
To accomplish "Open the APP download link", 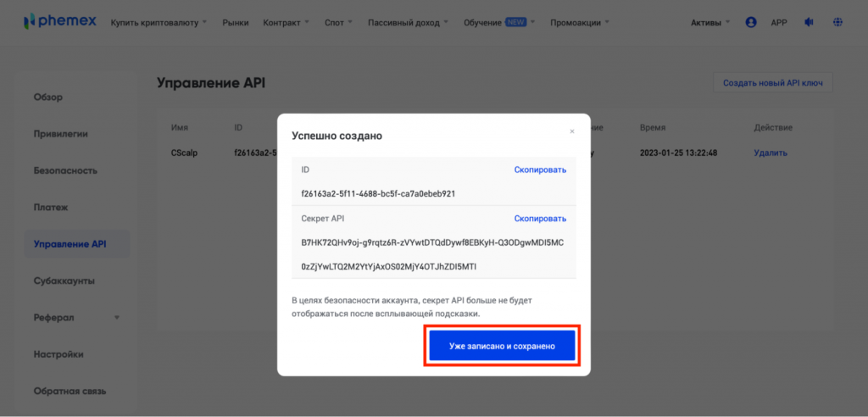I will coord(779,23).
